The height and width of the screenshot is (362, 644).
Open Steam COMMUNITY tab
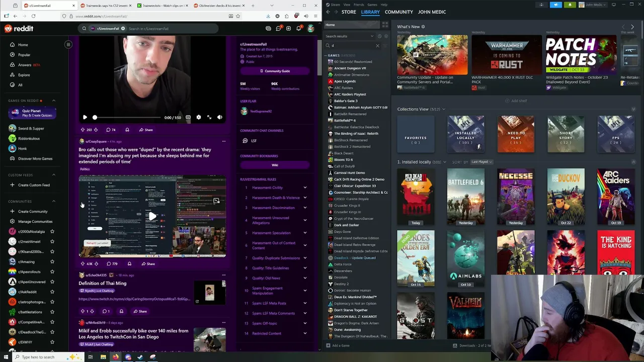(398, 12)
